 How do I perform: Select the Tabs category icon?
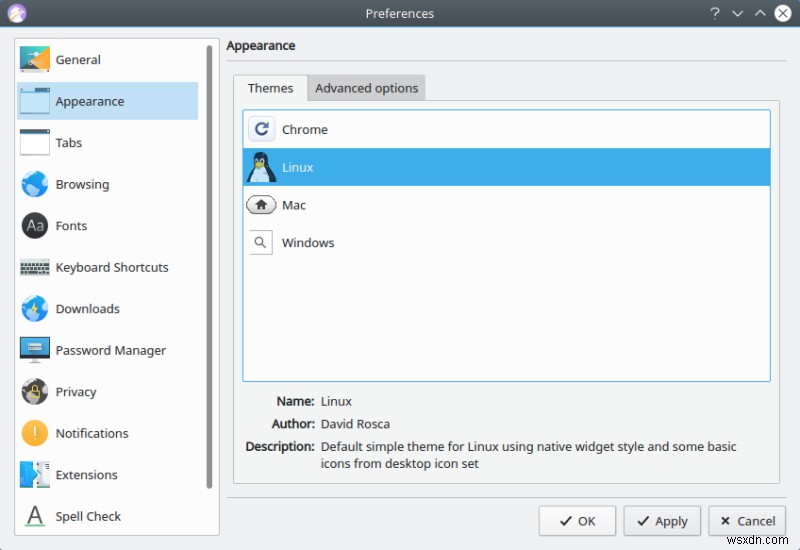(x=35, y=143)
